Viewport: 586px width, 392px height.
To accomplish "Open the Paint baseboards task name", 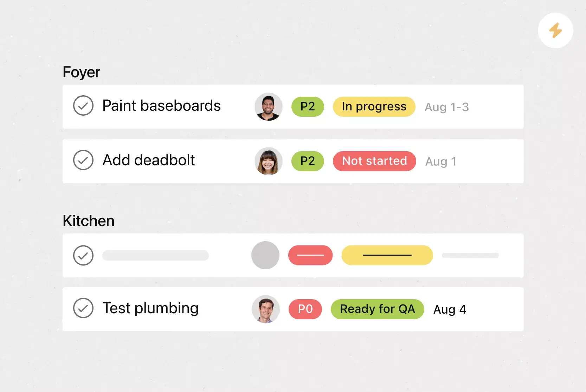I will 161,106.
